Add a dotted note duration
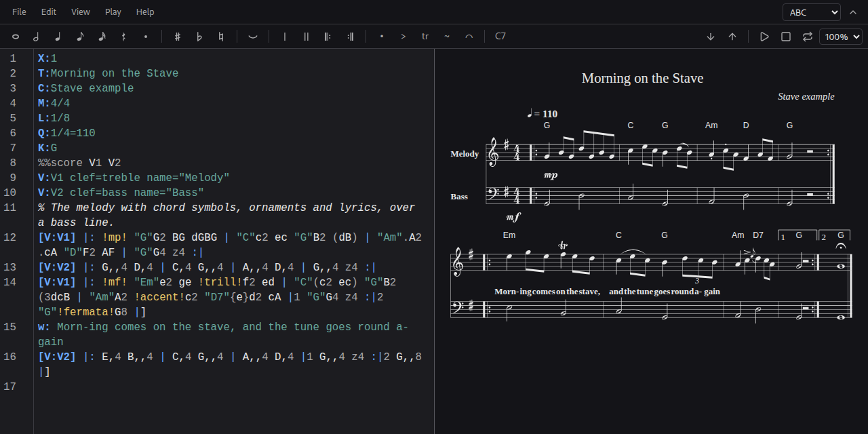Screen dimensions: 868x434 point(145,37)
